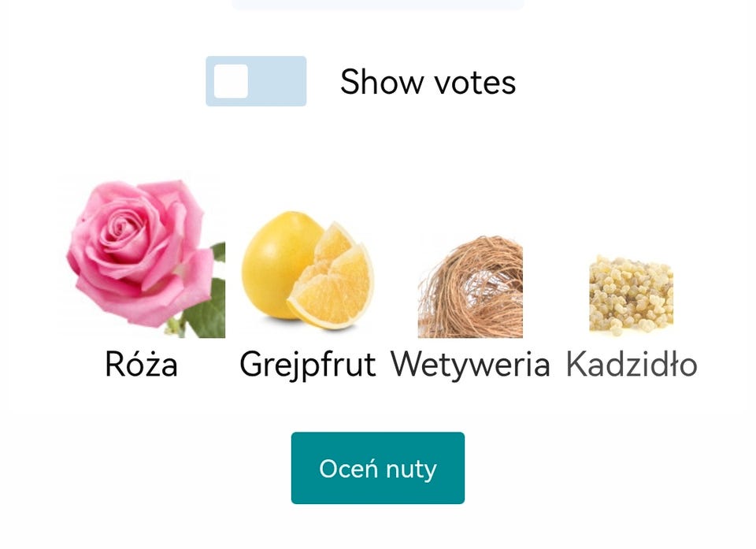Tap the dried vetiver nest thumbnail
This screenshot has width=756, height=549.
tap(470, 287)
